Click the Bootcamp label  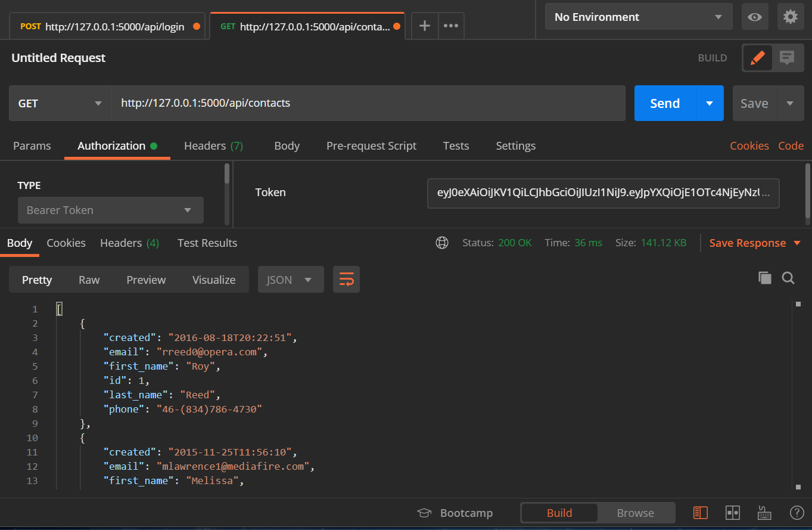coord(466,513)
